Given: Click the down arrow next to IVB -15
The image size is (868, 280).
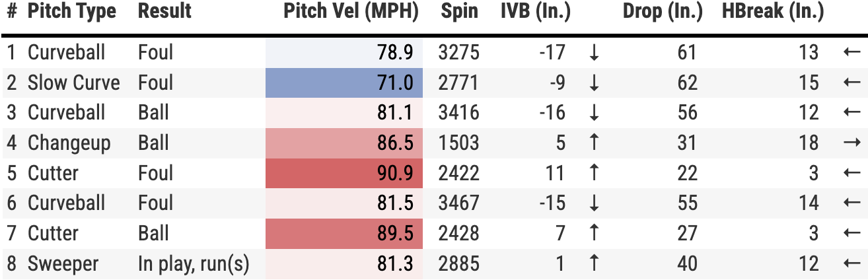Looking at the screenshot, I should [x=594, y=203].
